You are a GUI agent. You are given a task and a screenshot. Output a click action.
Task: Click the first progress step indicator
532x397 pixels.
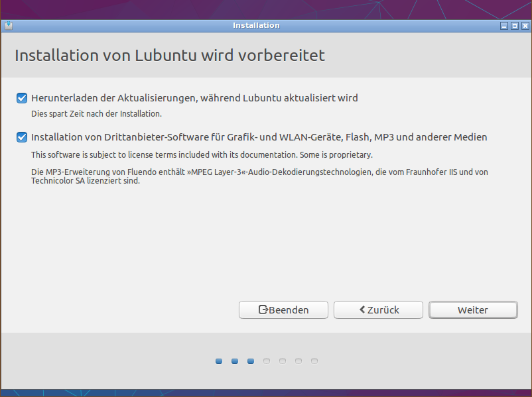click(x=219, y=361)
